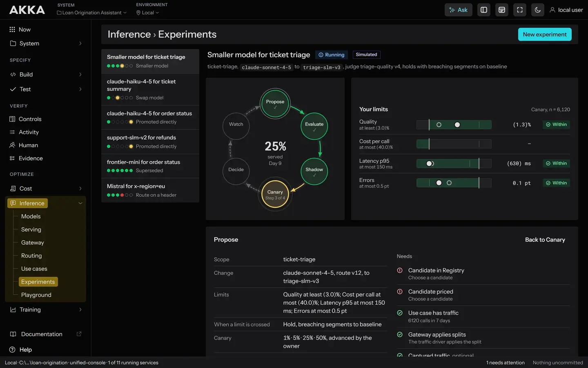Click the Quality limit slider bar
This screenshot has height=368, width=588.
pos(454,125)
